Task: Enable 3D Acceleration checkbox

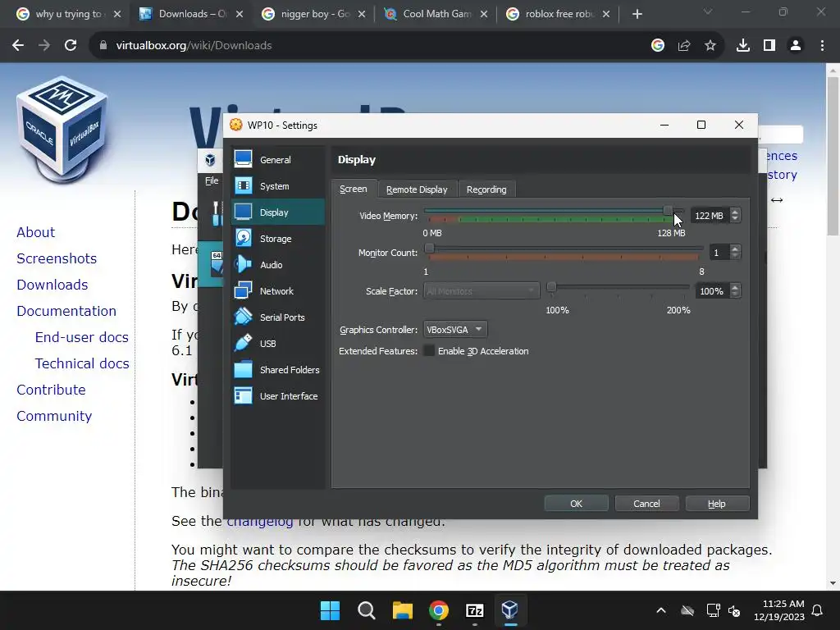Action: (429, 351)
